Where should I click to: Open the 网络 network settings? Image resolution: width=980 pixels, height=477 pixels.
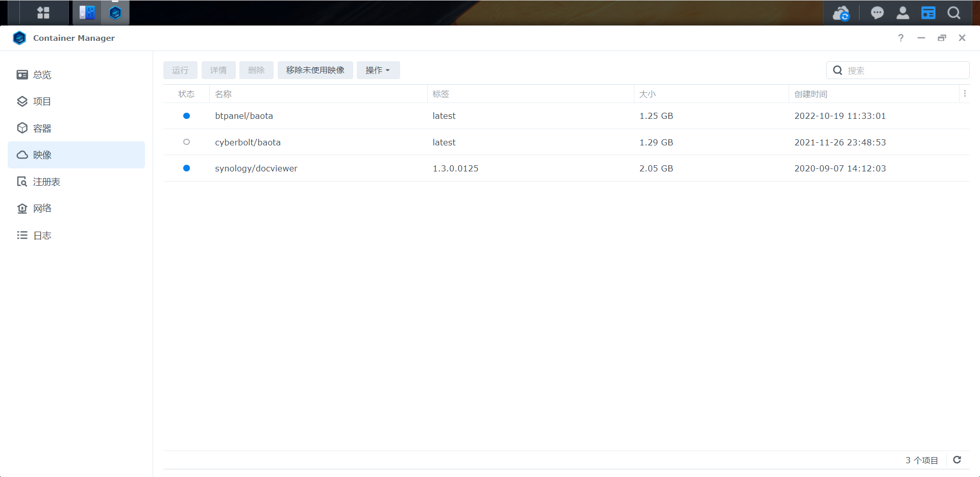click(x=43, y=208)
